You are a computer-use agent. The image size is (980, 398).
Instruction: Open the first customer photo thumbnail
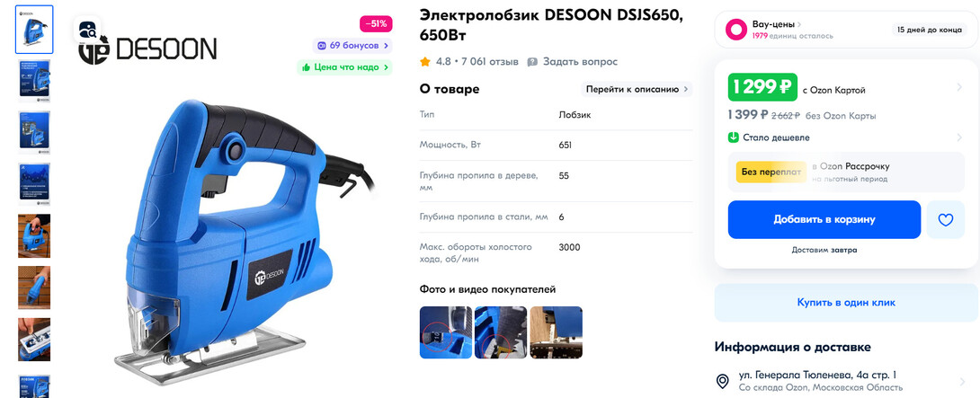[446, 332]
